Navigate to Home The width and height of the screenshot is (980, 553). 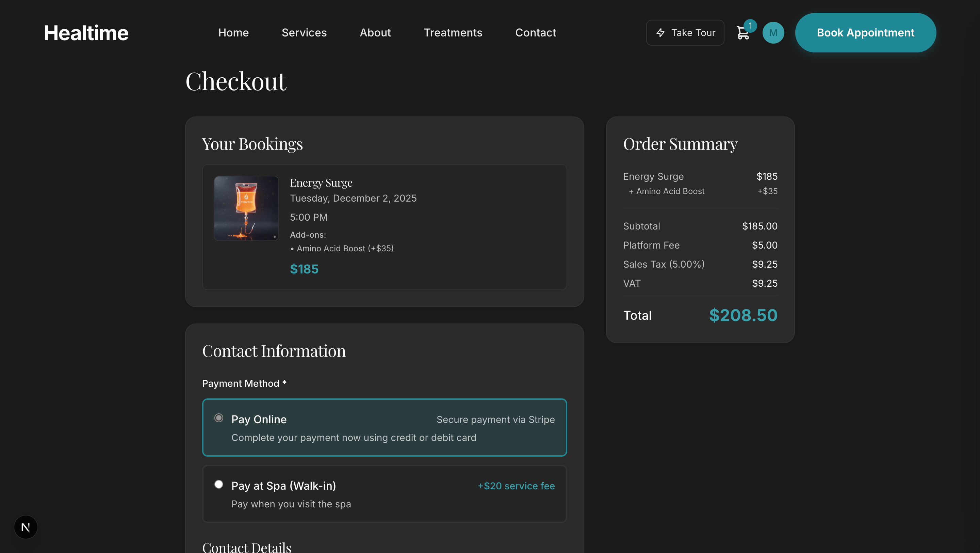[x=233, y=33]
